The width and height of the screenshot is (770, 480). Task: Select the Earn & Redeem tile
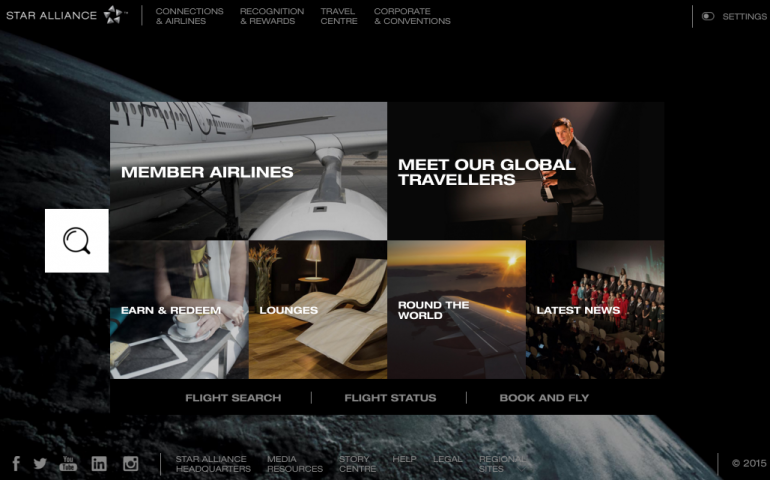click(179, 310)
